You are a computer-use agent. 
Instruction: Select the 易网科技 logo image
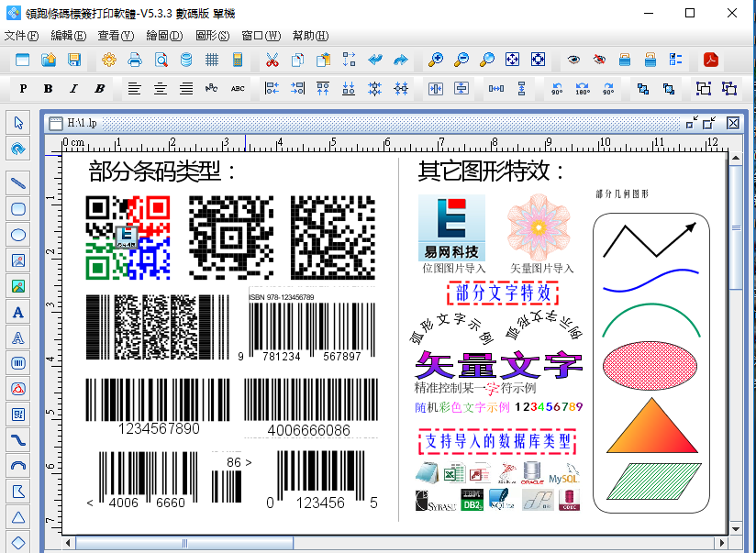point(451,227)
